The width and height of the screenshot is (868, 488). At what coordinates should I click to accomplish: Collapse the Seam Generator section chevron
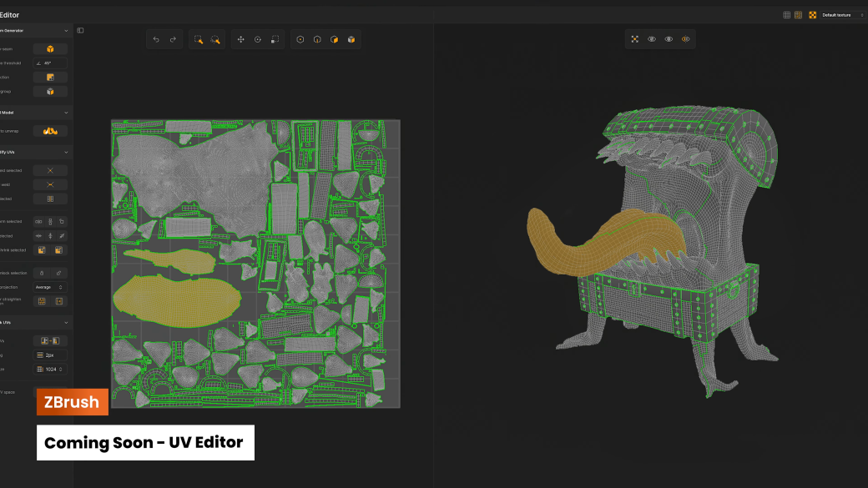[66, 31]
